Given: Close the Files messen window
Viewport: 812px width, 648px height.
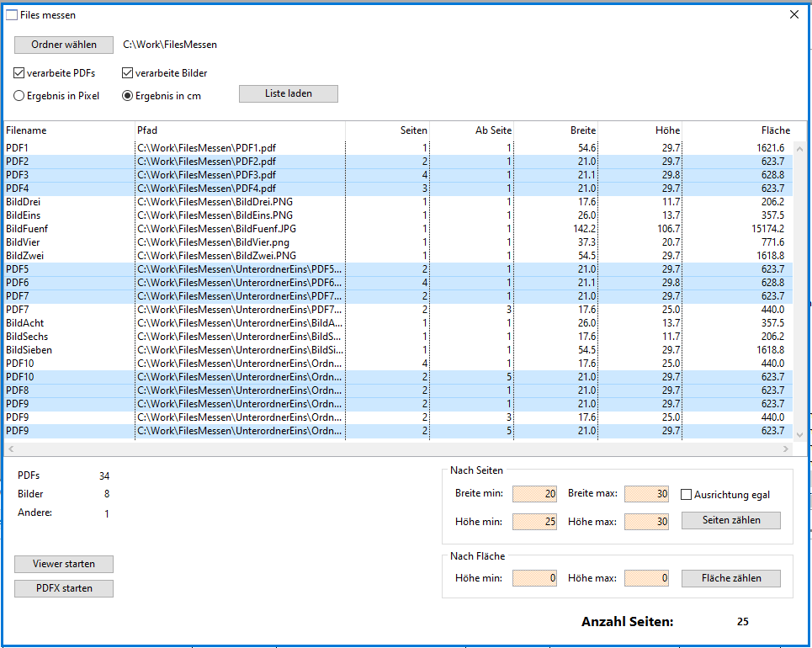Looking at the screenshot, I should tap(793, 14).
